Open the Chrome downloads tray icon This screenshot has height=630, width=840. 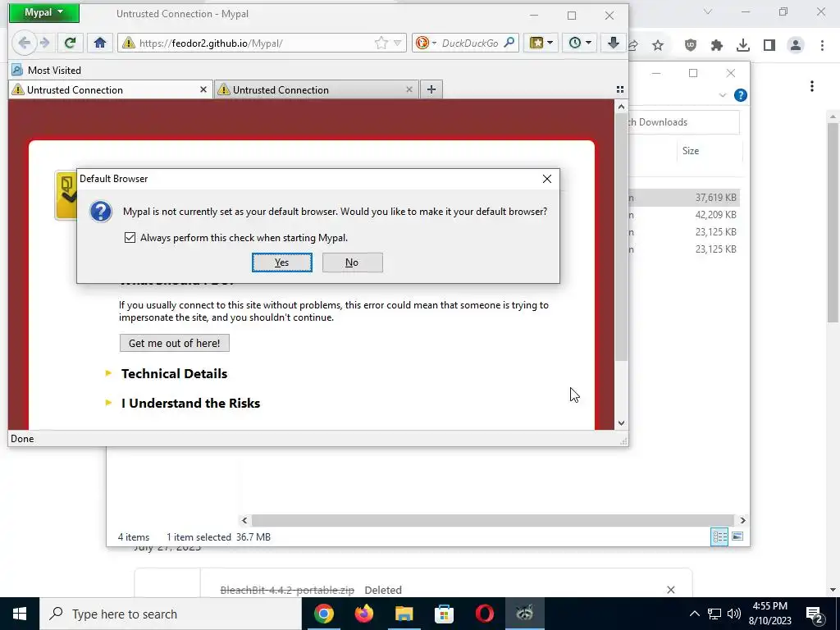743,46
